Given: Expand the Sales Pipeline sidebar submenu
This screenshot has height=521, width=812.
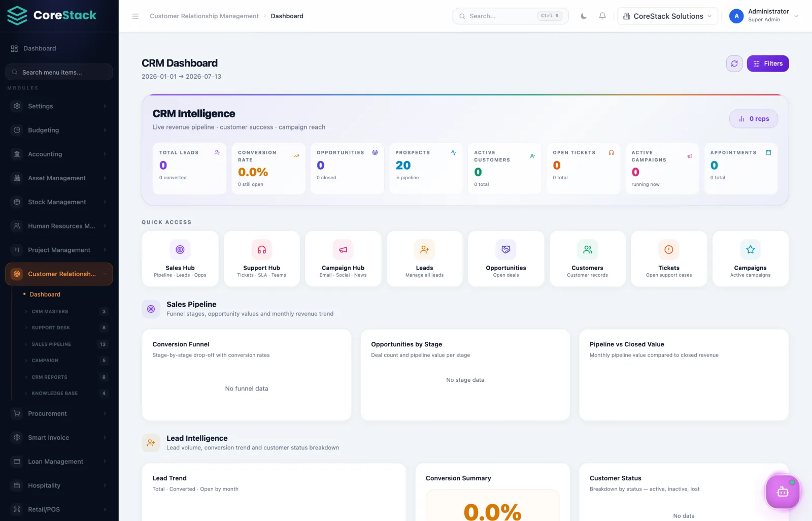Looking at the screenshot, I should 65,344.
